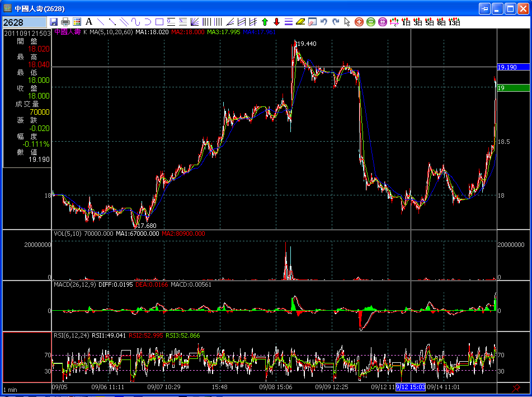532x397 pixels.
Task: Click the stock code field showing 2628
Action: [x=25, y=22]
